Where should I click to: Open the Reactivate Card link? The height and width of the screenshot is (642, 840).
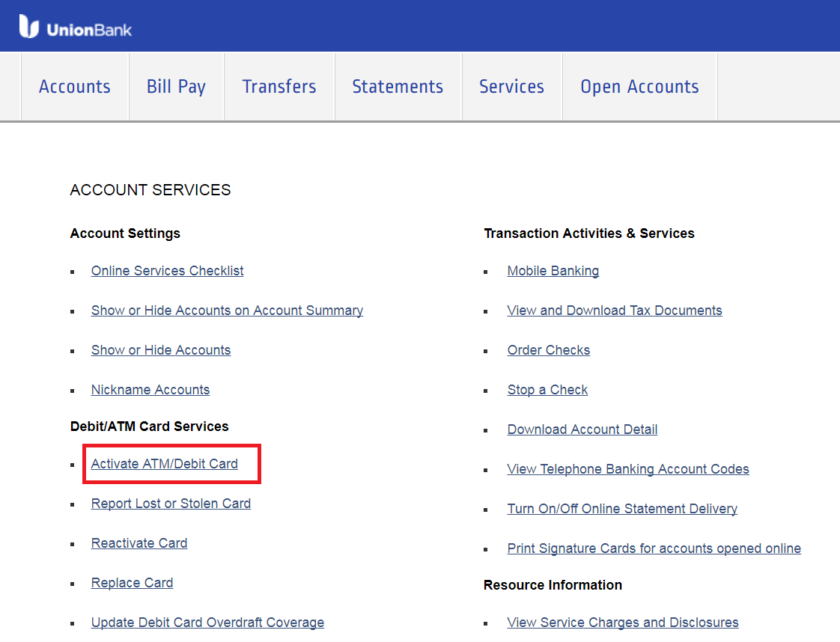pos(139,543)
